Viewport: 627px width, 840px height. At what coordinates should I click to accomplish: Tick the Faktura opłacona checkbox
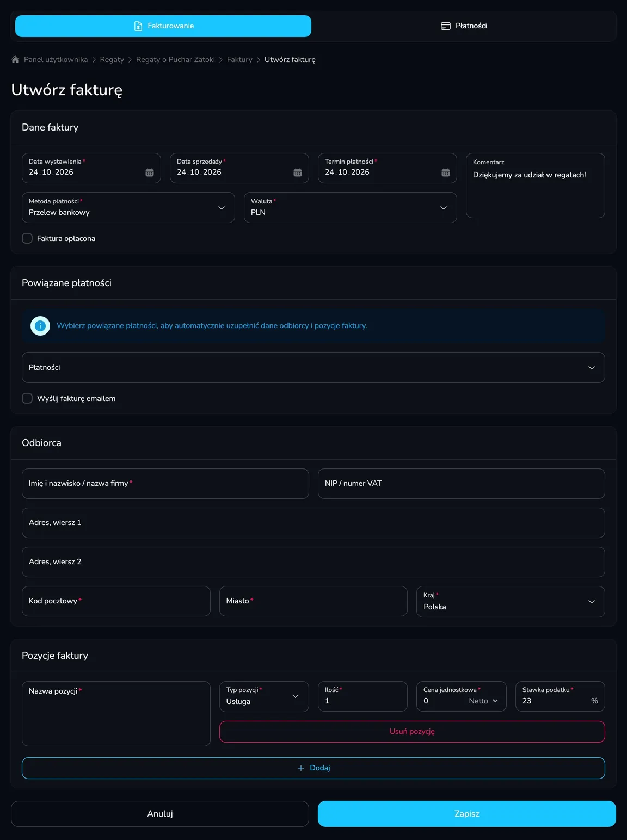[x=27, y=238]
